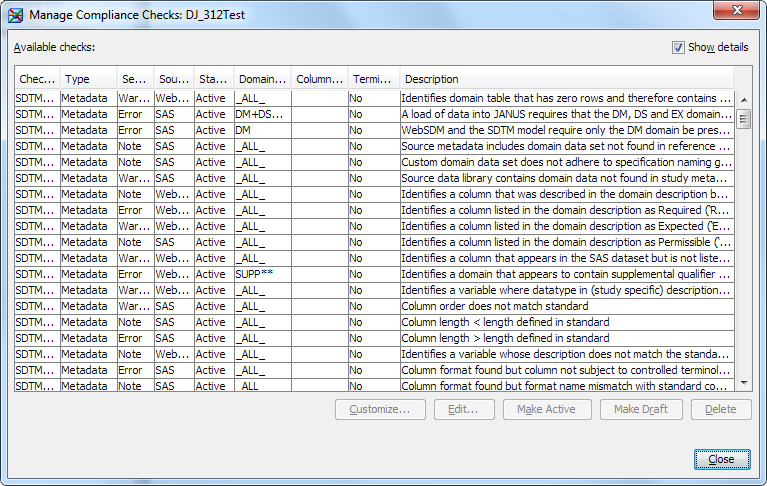Sort by the Type column header

tap(89, 79)
